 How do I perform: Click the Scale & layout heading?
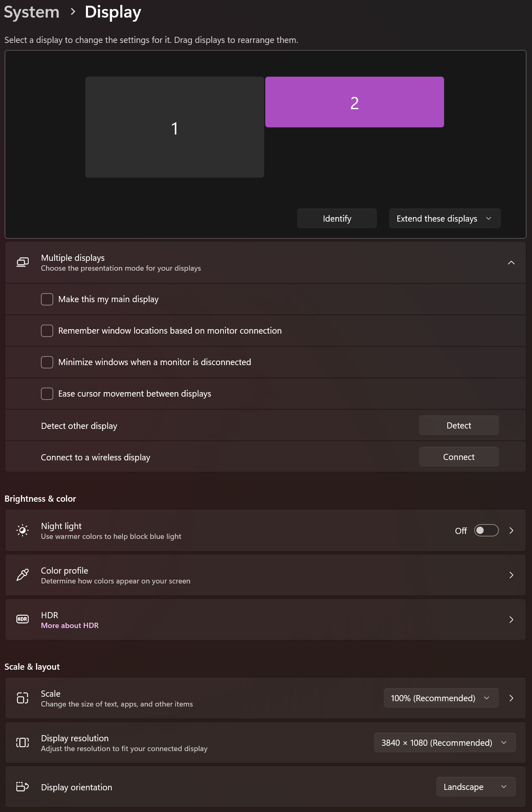(32, 667)
